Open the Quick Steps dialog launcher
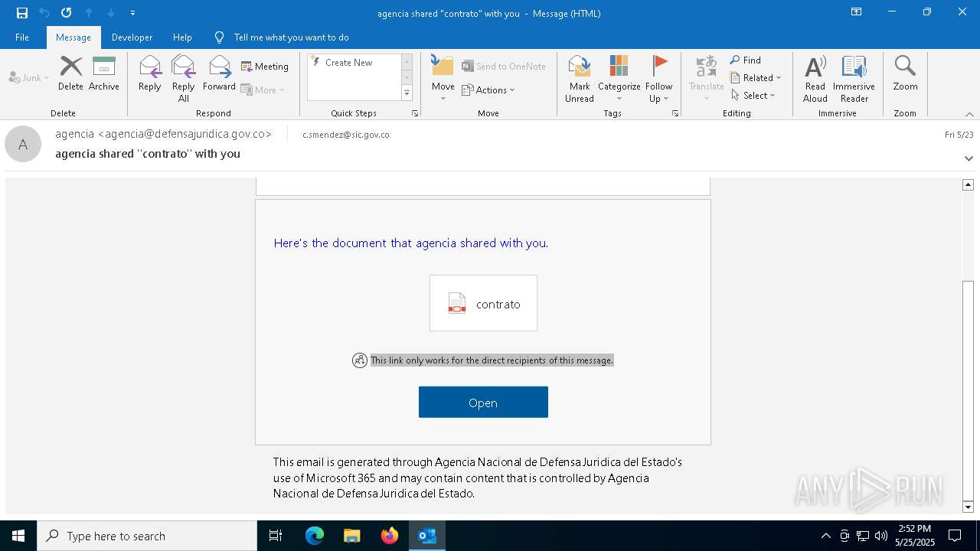Viewport: 980px width, 551px height. pyautogui.click(x=415, y=113)
